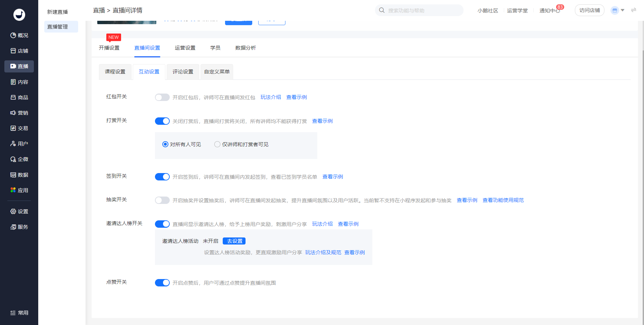644x325 pixels.
Task: Turn off the 签到开关 toggle
Action: coord(162,177)
